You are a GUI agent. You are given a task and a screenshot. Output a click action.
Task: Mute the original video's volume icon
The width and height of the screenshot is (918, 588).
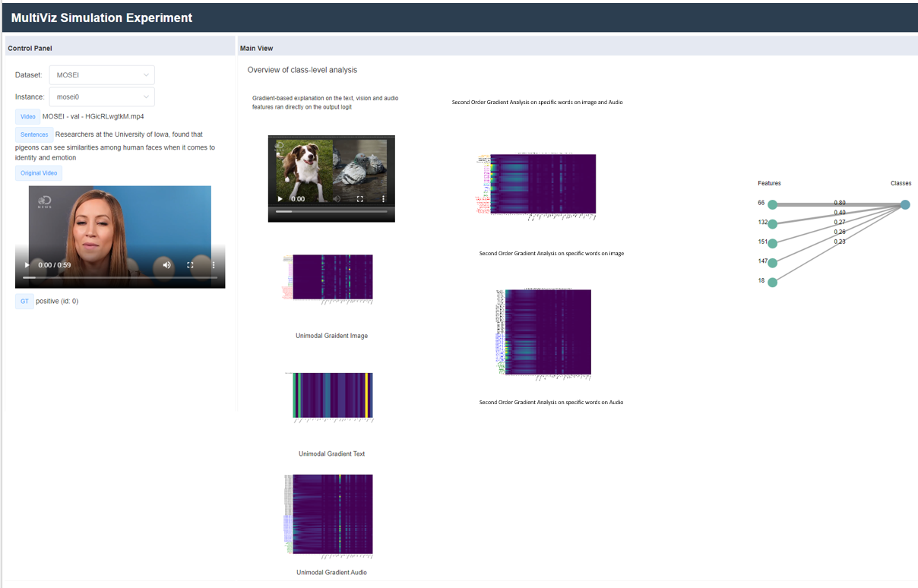click(166, 265)
